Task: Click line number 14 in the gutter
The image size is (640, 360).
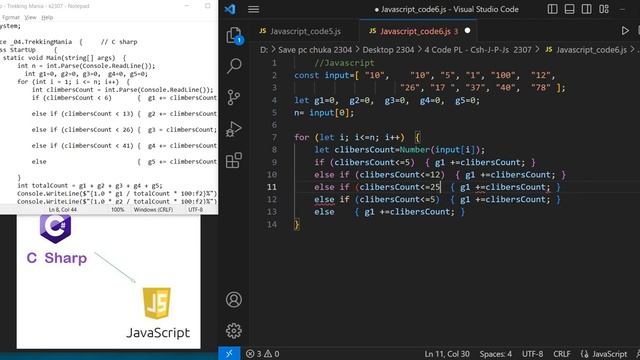Action: coord(272,224)
